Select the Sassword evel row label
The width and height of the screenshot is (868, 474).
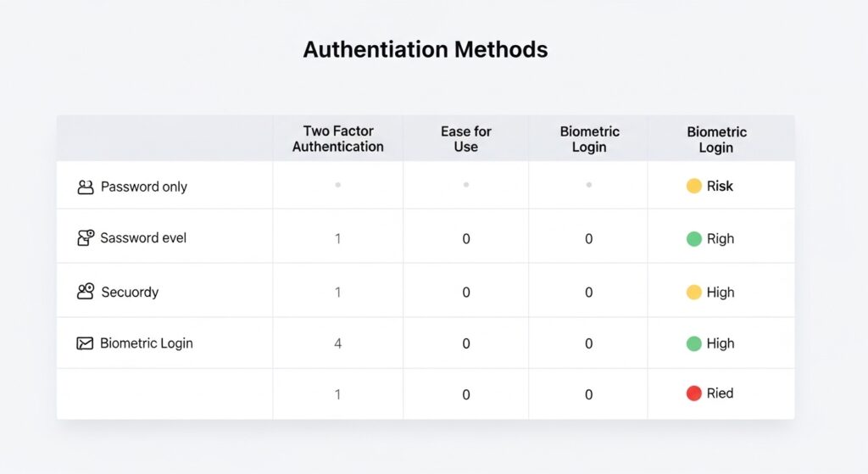143,238
